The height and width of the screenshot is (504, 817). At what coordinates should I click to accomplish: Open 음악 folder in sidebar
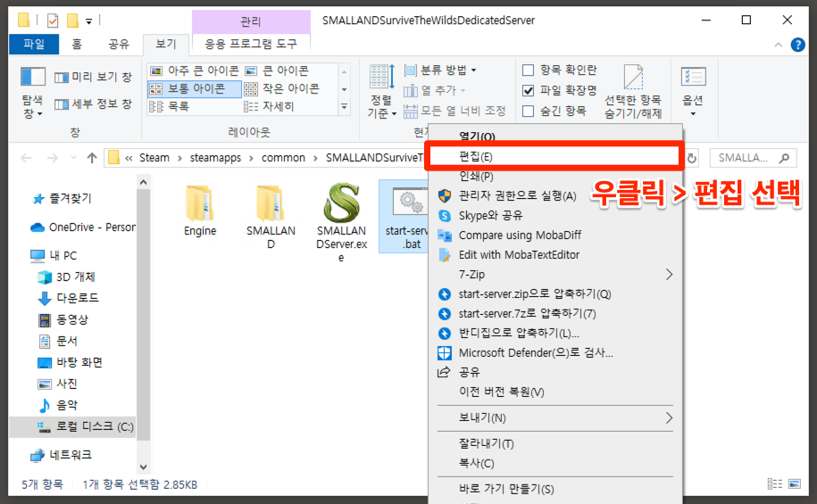point(58,405)
